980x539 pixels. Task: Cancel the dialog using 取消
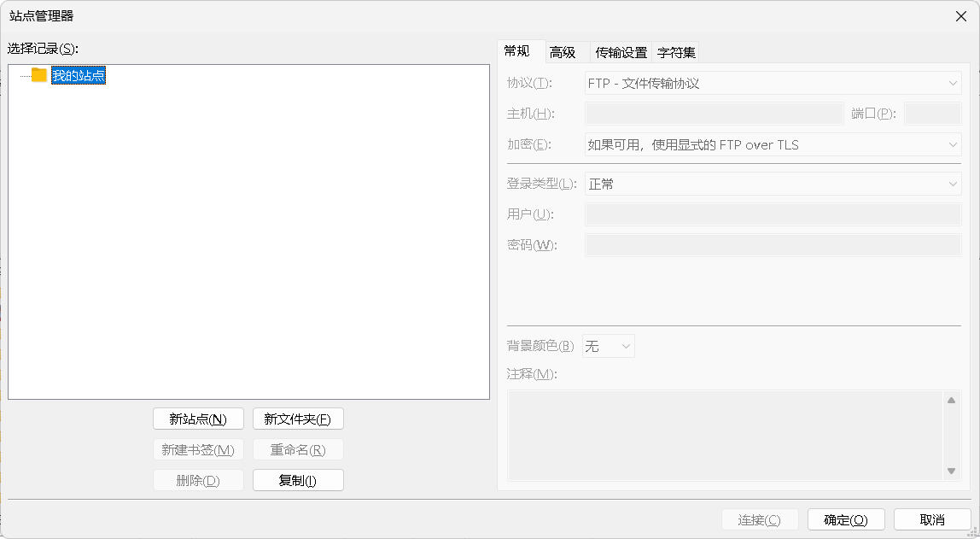(932, 519)
